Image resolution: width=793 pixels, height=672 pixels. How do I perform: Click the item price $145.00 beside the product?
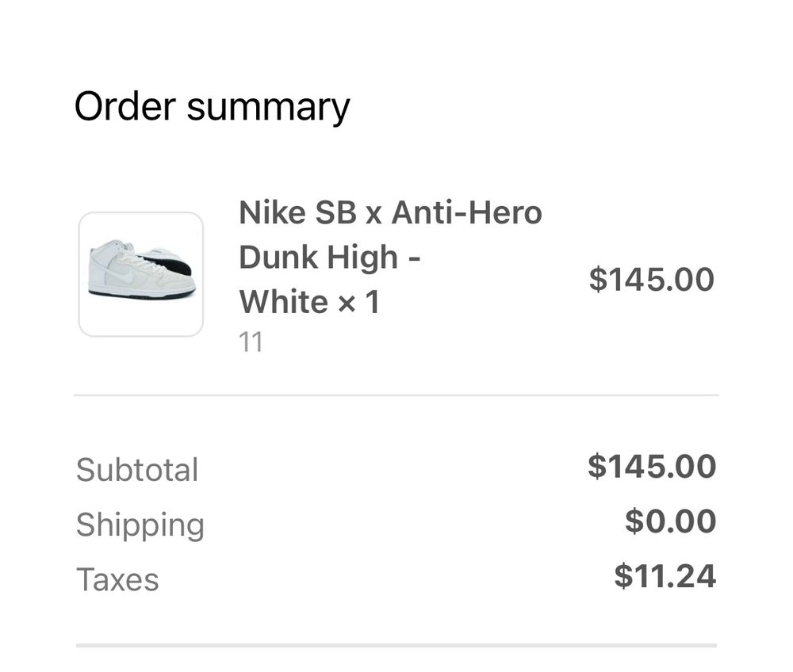pyautogui.click(x=651, y=280)
